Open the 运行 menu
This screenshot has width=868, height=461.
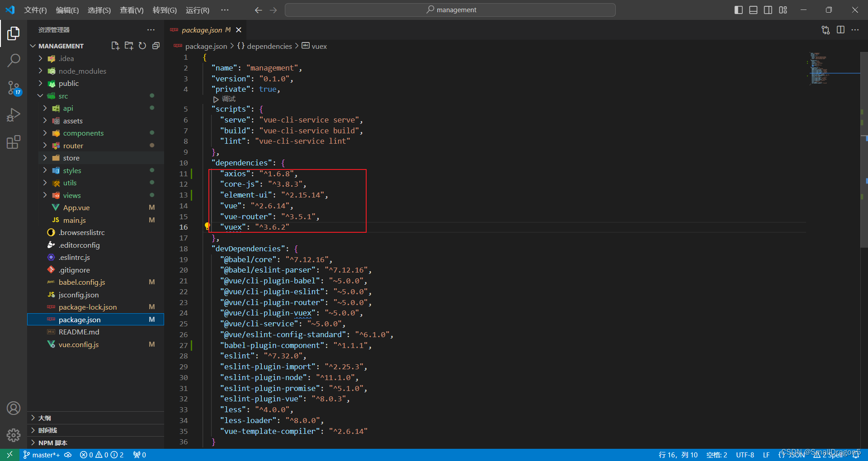click(197, 9)
